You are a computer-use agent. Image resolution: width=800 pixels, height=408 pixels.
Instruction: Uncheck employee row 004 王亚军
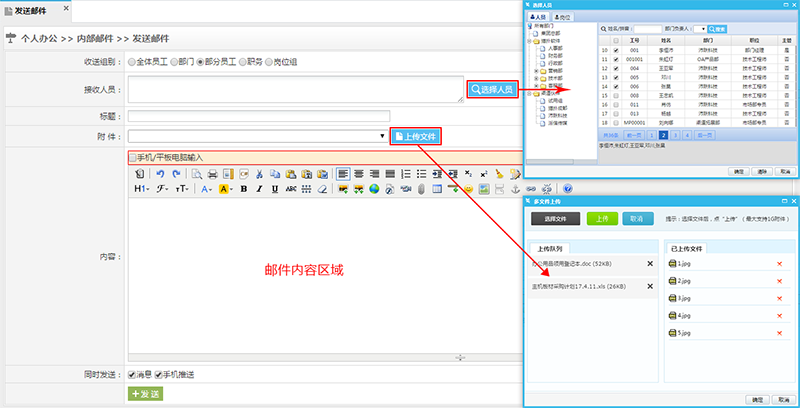[x=617, y=68]
